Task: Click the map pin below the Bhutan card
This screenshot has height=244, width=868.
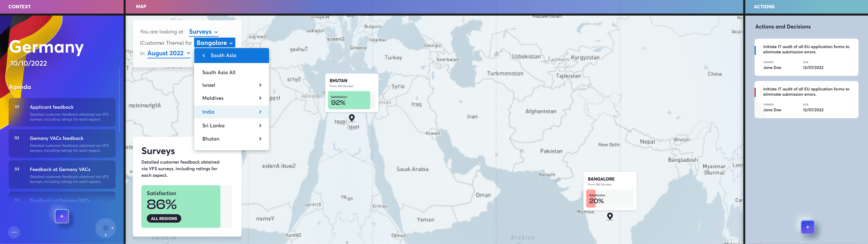Action: pos(352,118)
